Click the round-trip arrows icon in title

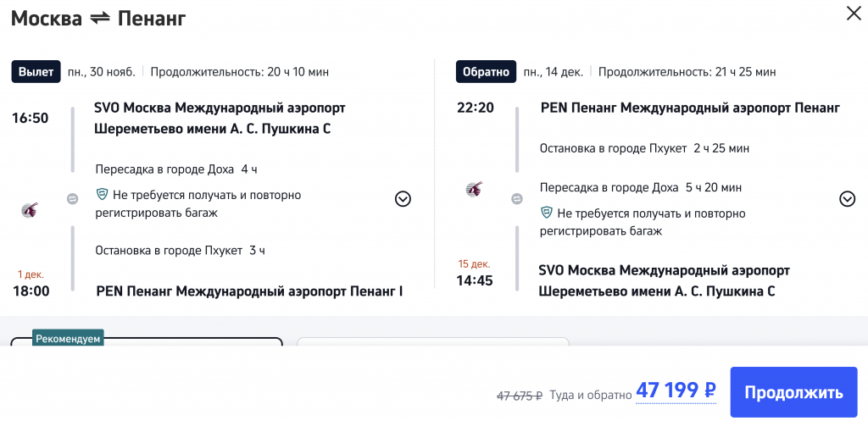pyautogui.click(x=99, y=18)
